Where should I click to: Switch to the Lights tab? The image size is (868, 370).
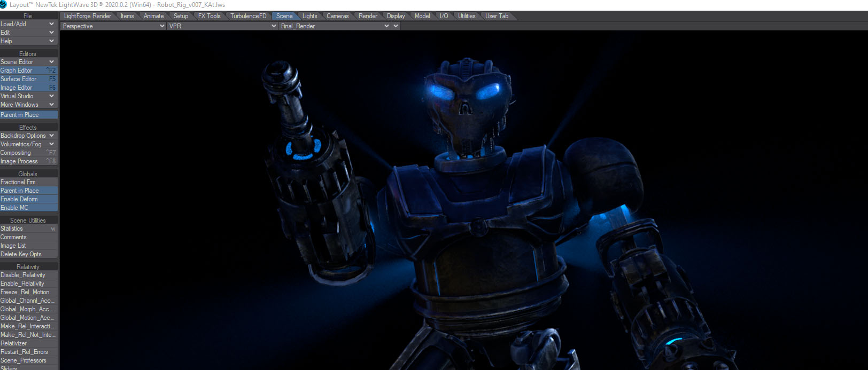tap(309, 16)
